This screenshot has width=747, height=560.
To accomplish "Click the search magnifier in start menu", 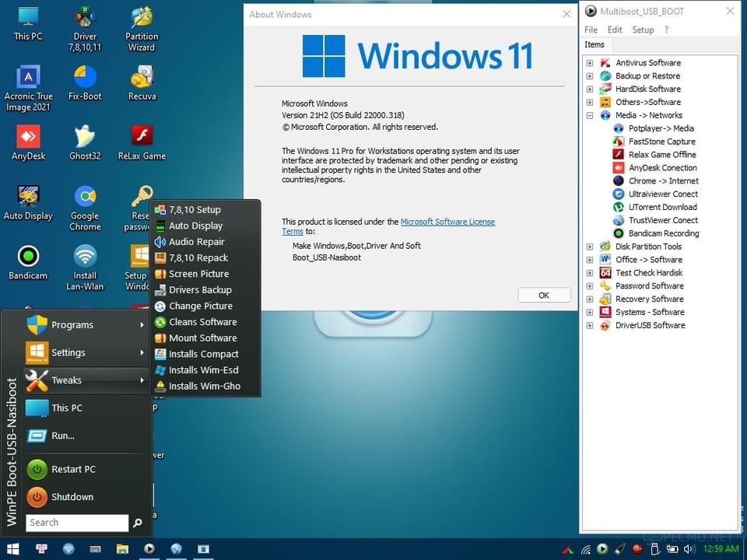I will point(138,523).
